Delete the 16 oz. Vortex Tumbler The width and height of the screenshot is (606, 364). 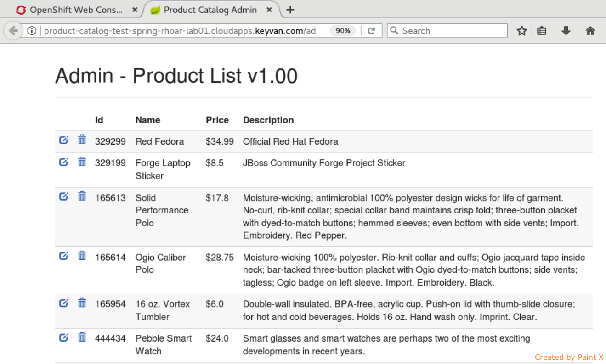82,302
